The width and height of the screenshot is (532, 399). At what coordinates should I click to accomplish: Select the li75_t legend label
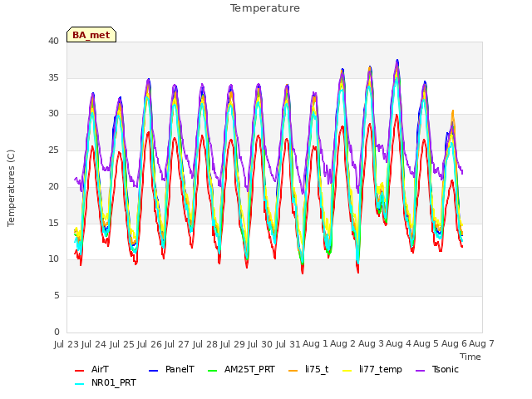click(317, 369)
